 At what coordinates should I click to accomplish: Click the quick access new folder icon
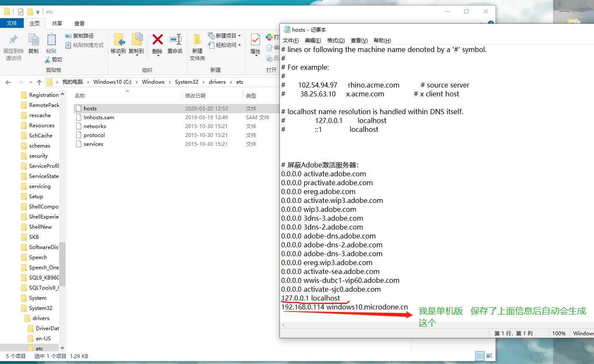pyautogui.click(x=30, y=12)
